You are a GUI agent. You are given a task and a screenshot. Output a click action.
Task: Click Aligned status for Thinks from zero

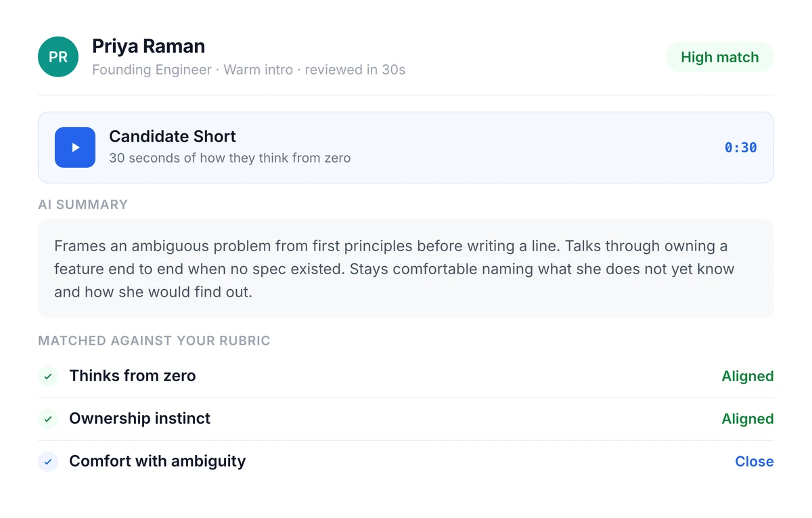point(748,376)
